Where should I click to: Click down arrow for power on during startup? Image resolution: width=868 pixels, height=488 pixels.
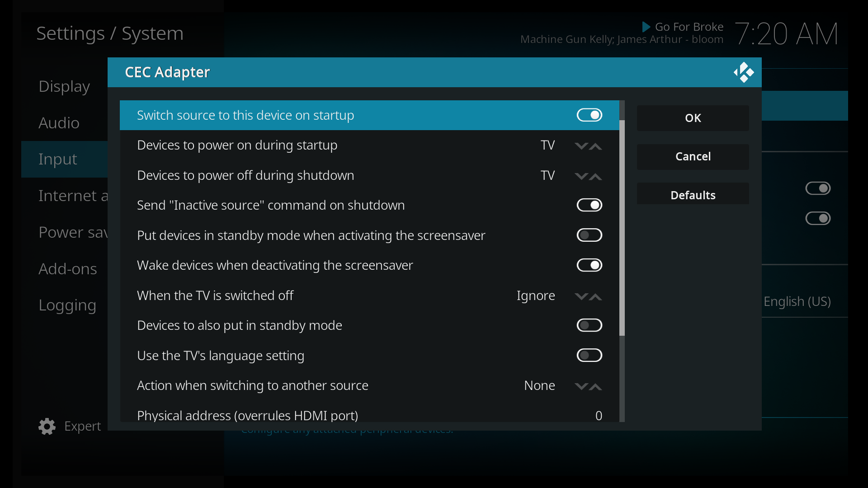click(x=581, y=146)
